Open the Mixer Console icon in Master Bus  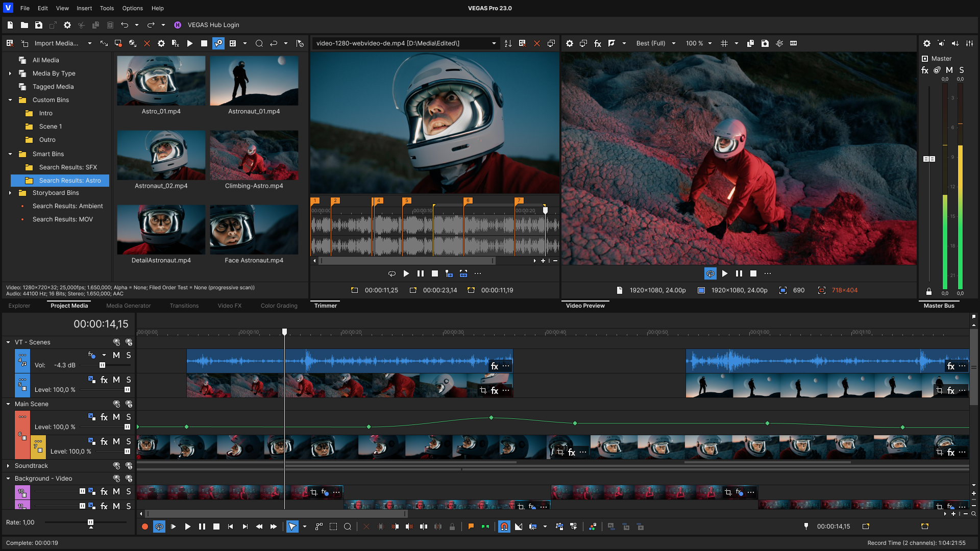click(x=968, y=43)
